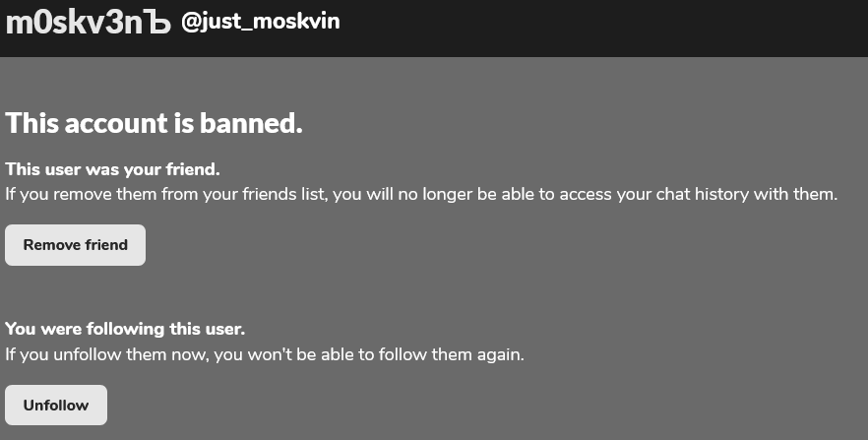This screenshot has height=440, width=868.
Task: Select the @just_moskvin handle
Action: coord(261,22)
